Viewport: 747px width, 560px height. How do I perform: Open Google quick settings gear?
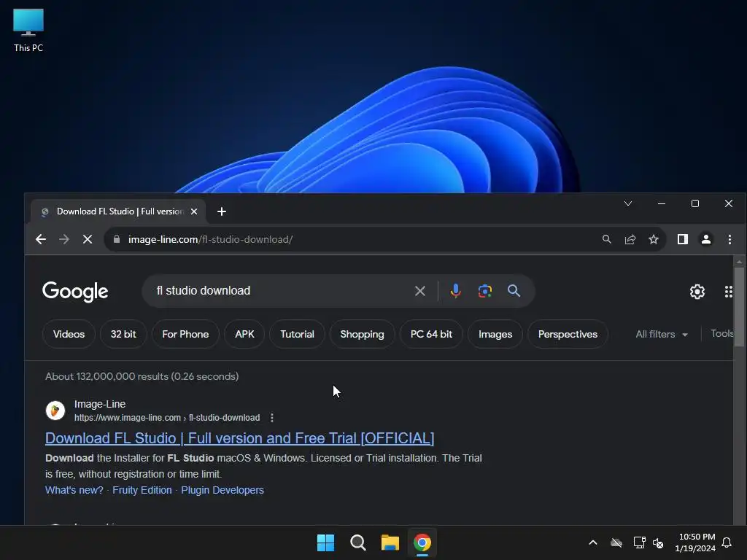point(697,292)
